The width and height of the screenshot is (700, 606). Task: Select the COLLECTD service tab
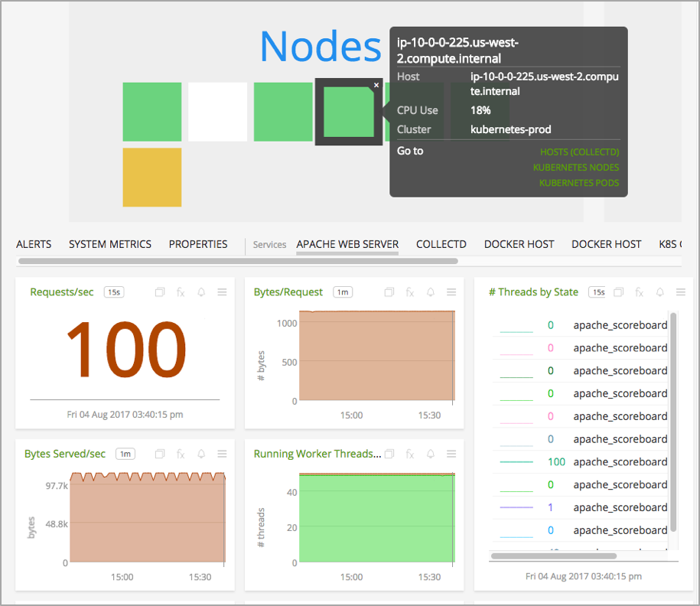coord(441,244)
